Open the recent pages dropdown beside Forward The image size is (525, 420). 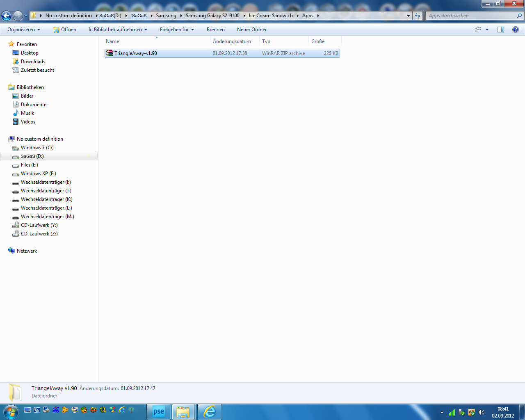click(26, 16)
